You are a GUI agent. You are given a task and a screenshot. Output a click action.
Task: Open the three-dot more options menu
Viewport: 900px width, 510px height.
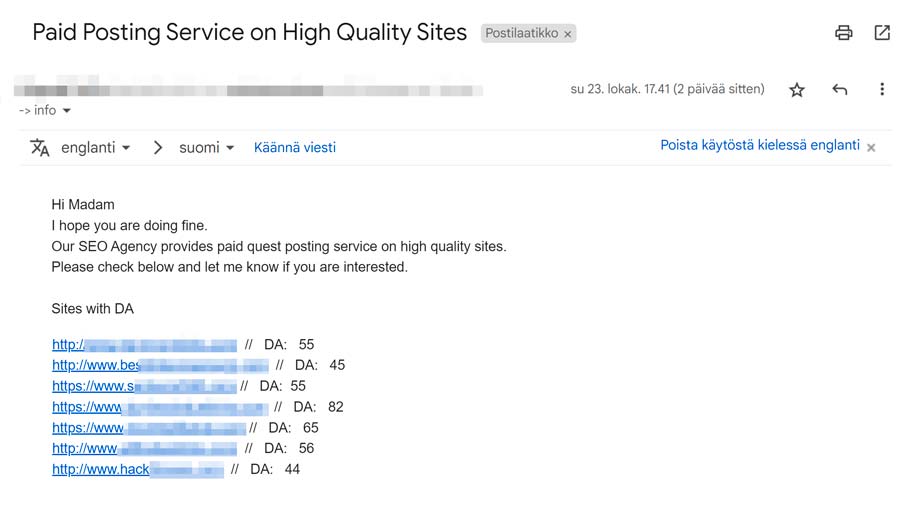tap(882, 89)
